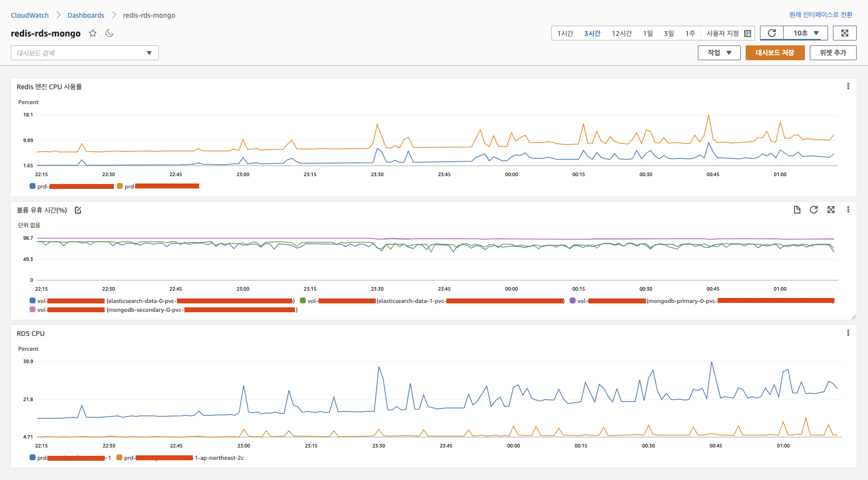
Task: Toggle the mongodb-secondary-0-pvc legend swatch
Action: click(33, 309)
